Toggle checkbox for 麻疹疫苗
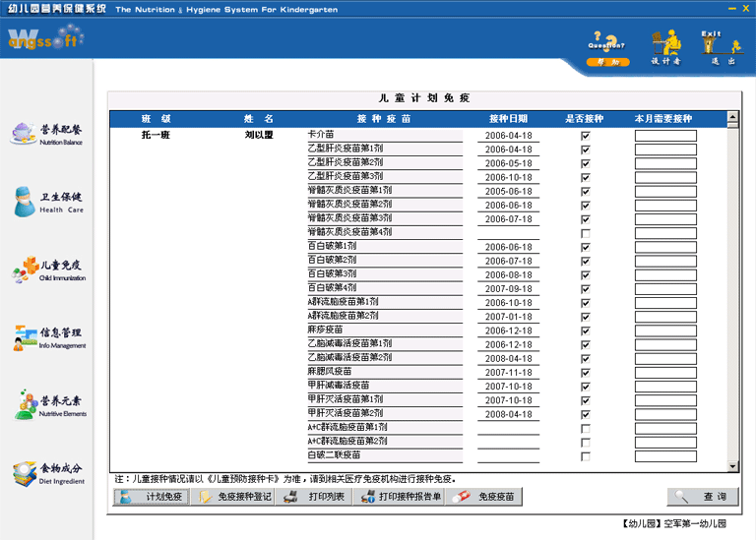The width and height of the screenshot is (756, 540). [x=586, y=330]
